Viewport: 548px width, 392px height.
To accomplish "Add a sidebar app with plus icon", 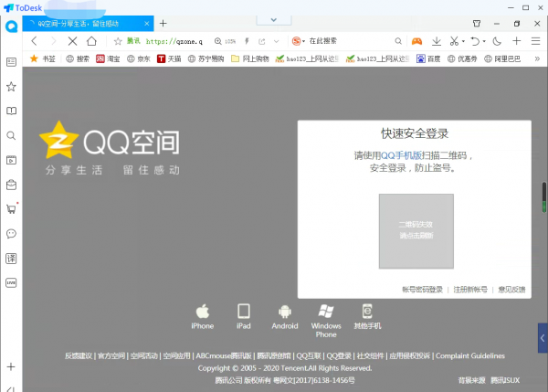I will pyautogui.click(x=11, y=366).
